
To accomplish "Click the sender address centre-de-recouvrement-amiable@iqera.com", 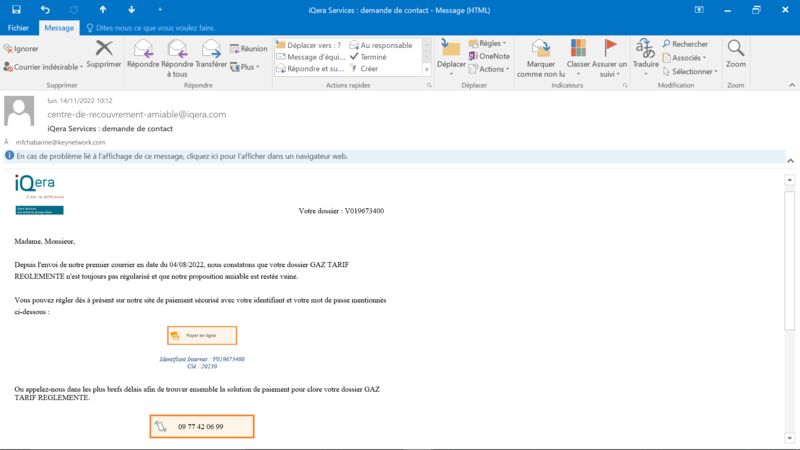I will point(137,114).
